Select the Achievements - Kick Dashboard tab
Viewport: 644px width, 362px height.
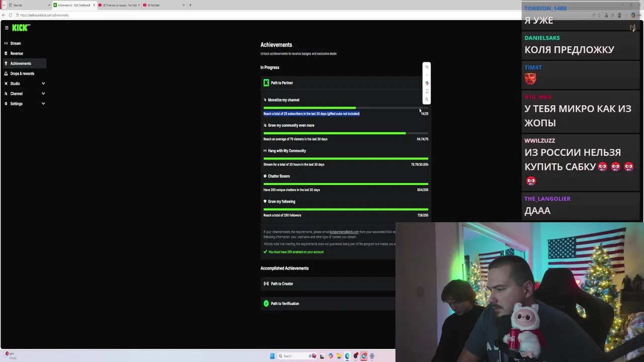tap(74, 5)
